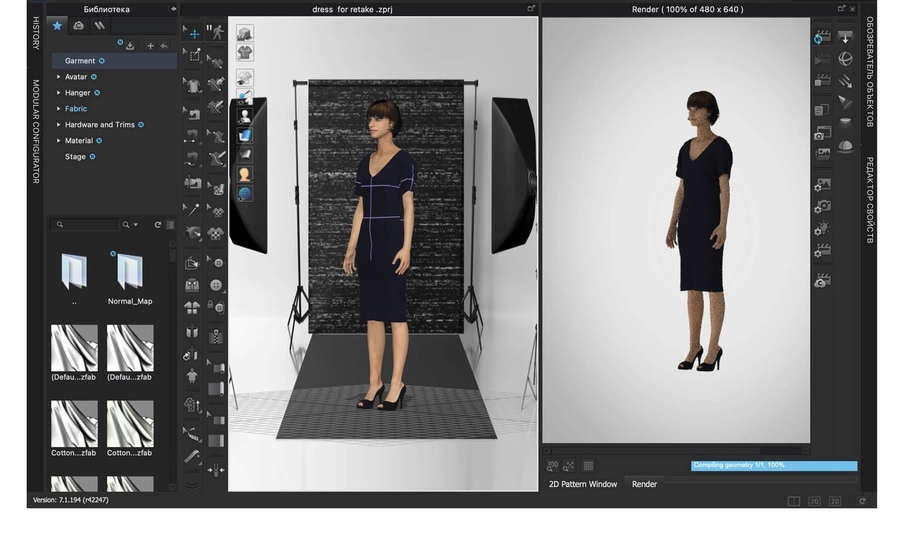Open the search filter dropdown arrow
900x534 pixels.
tap(135, 225)
